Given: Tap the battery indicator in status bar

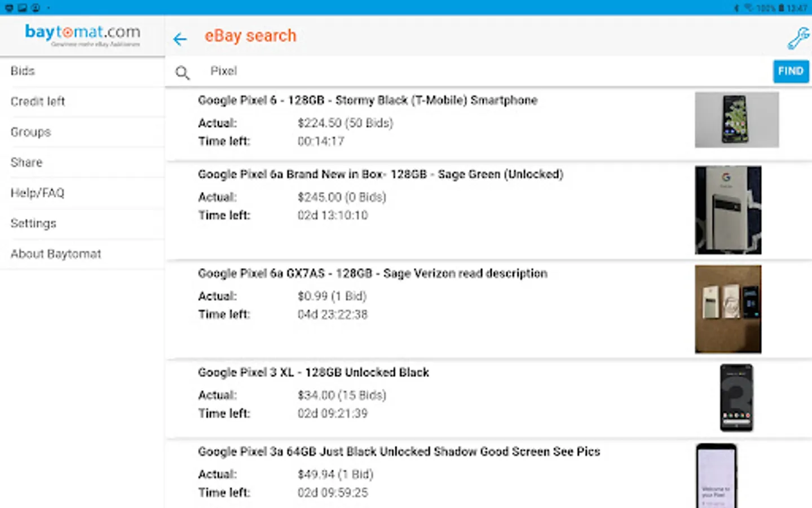Looking at the screenshot, I should pos(781,8).
